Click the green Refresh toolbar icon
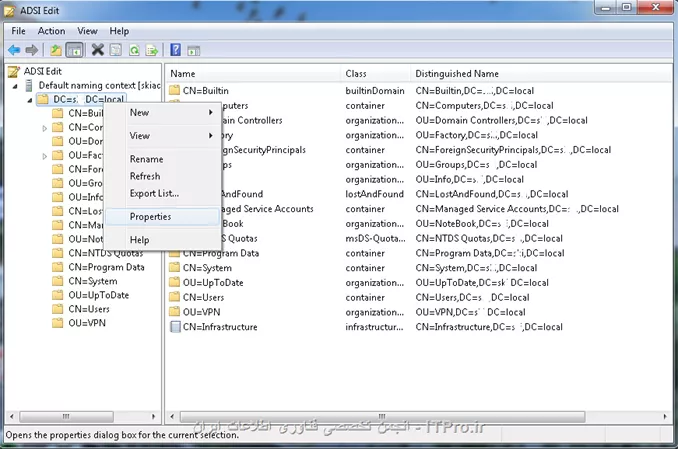Viewport: 678px width, 449px height. [x=134, y=50]
